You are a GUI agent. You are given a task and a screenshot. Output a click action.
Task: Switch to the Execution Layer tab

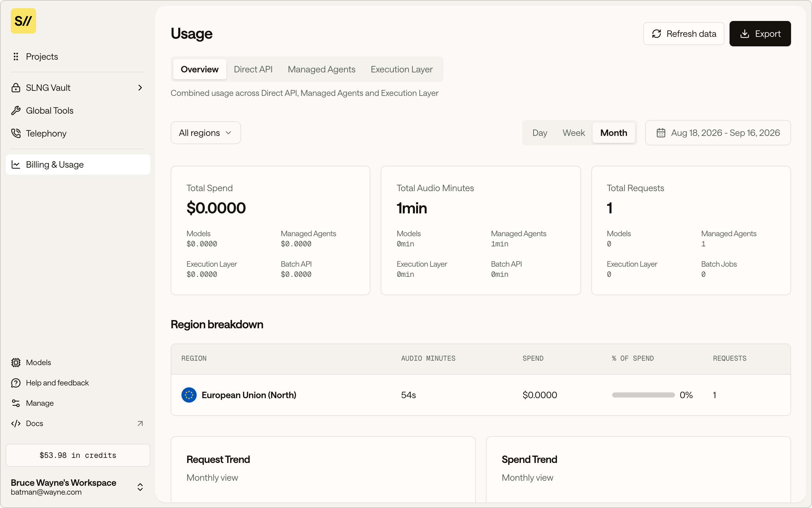pos(402,69)
